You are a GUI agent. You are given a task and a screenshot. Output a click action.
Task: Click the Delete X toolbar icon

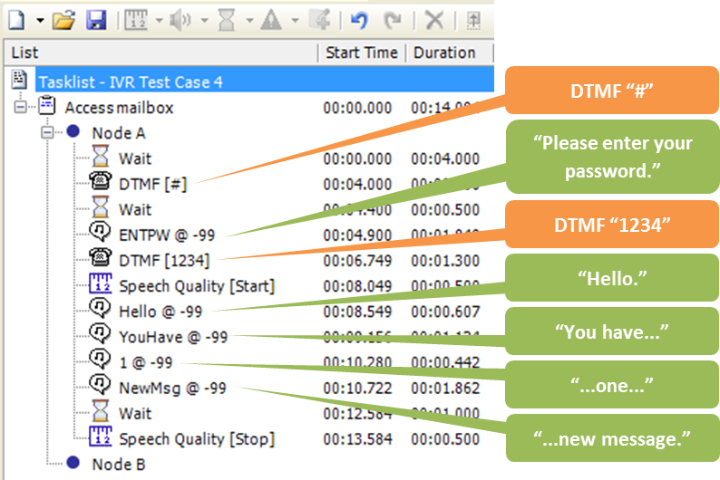434,19
